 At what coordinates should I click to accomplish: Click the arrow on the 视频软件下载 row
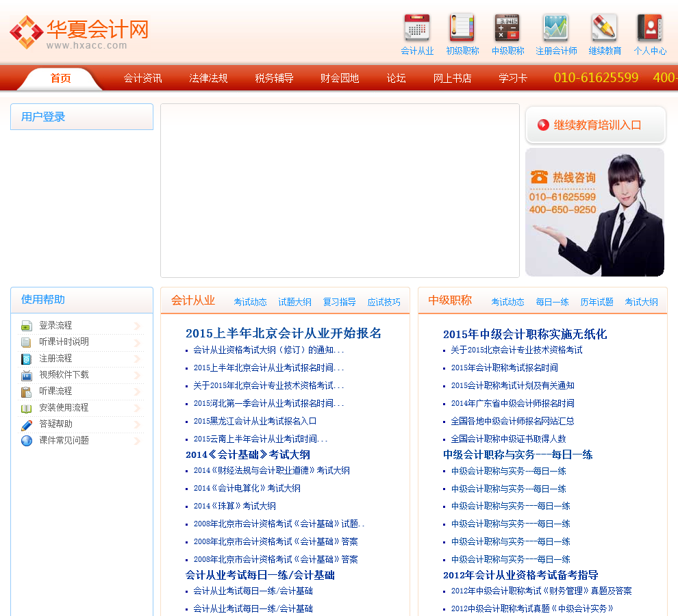click(x=137, y=375)
